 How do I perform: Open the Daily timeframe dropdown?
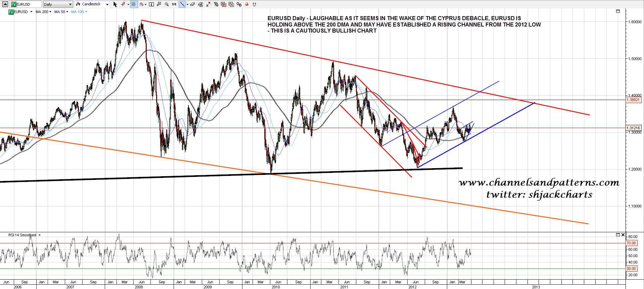click(58, 4)
